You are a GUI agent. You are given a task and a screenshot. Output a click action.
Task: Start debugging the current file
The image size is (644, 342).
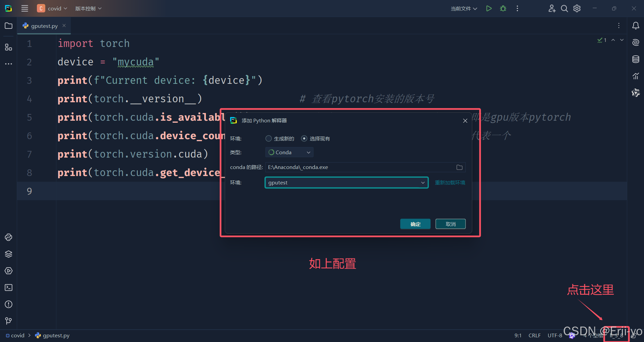503,8
